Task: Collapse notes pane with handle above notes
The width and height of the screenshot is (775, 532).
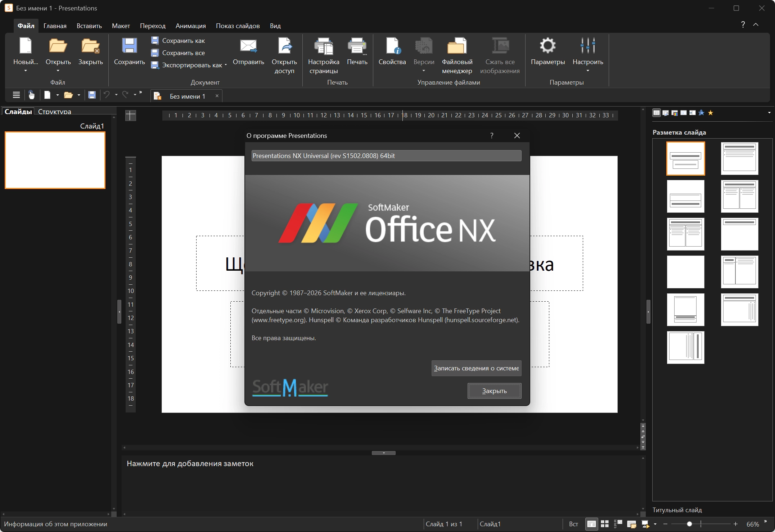Action: [384, 453]
